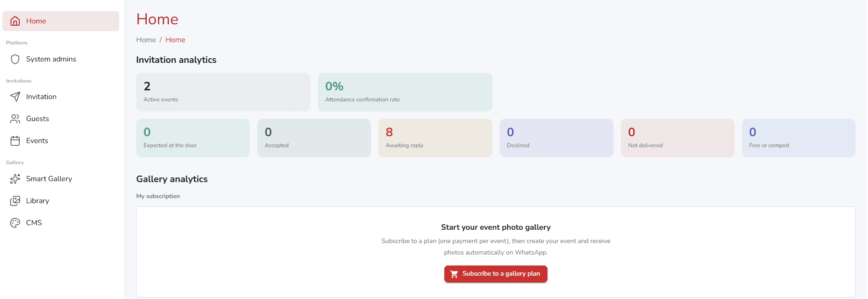Screen dimensions: 868x299
Task: Open the Attendance confirmation rate card
Action: pos(405,92)
